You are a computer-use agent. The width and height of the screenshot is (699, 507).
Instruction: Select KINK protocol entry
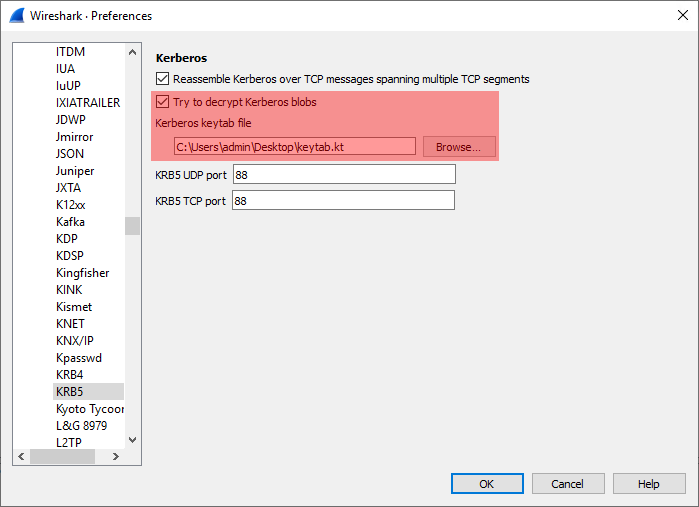69,290
